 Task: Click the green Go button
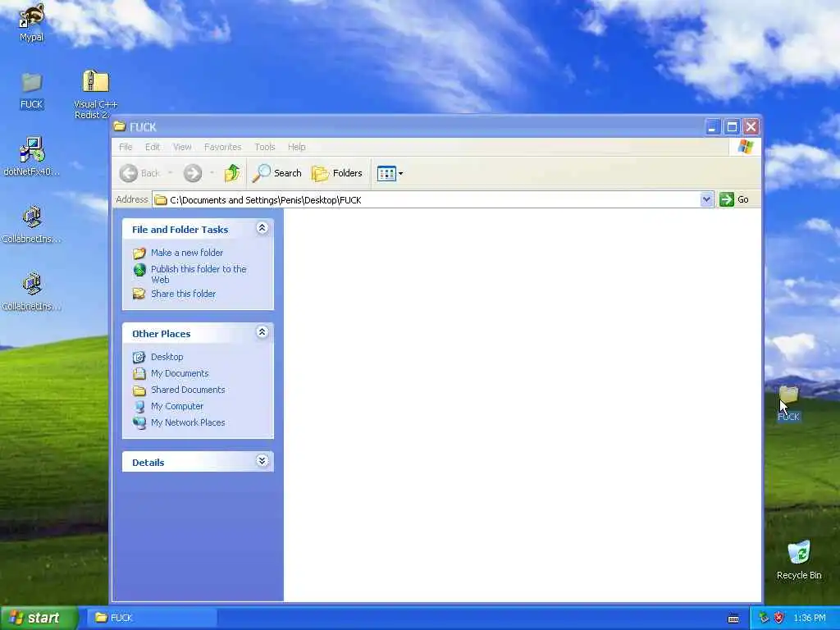click(x=734, y=199)
